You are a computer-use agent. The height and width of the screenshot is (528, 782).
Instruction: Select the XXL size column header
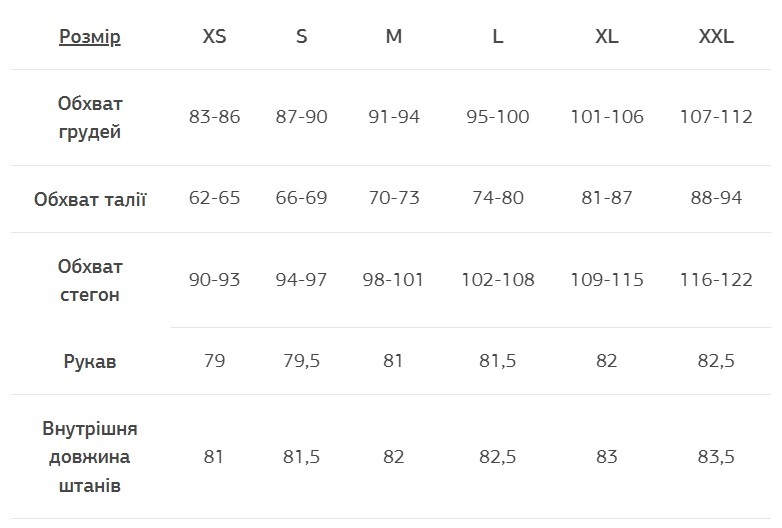tap(716, 37)
